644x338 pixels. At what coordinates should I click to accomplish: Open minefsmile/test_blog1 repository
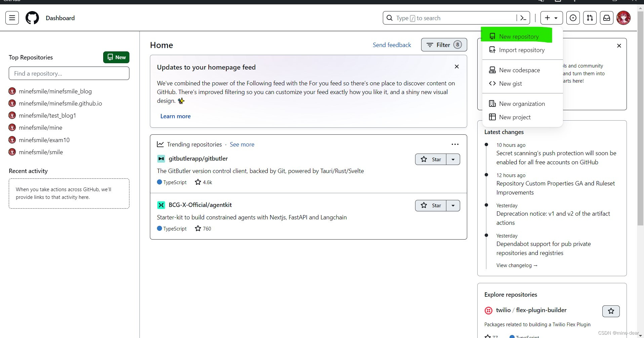pos(47,115)
